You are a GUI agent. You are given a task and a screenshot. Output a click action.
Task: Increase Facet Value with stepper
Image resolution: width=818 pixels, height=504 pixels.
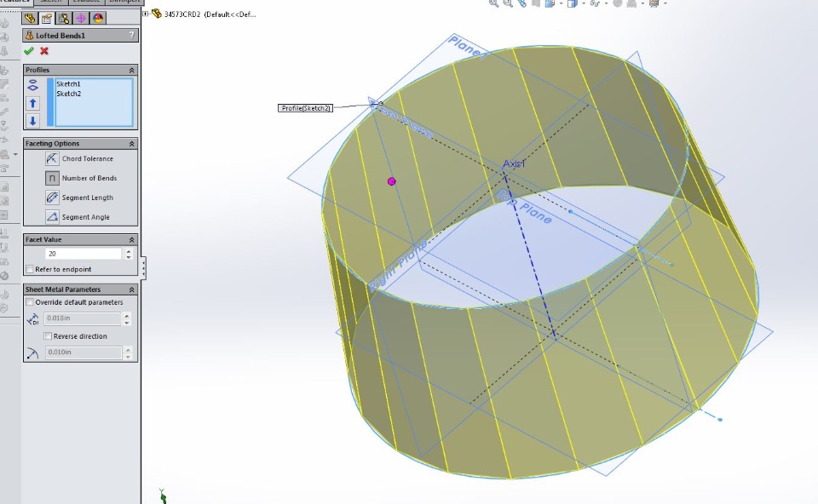[129, 251]
